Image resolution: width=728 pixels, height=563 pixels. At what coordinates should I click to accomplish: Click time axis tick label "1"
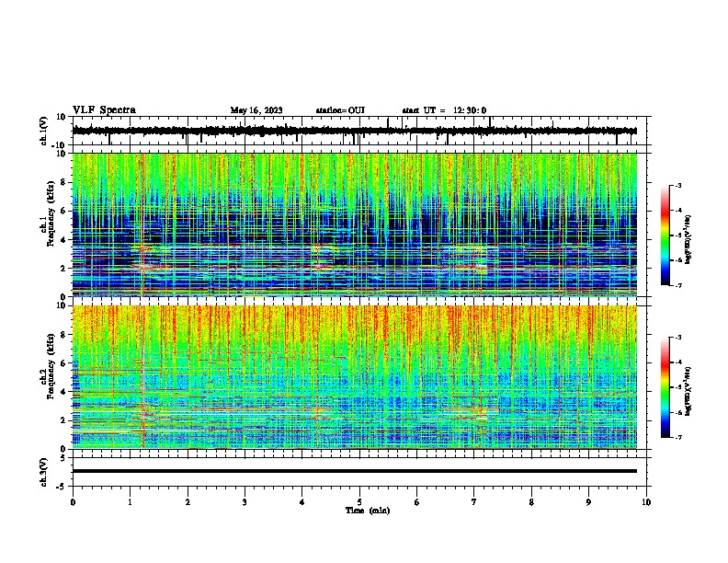pos(130,502)
